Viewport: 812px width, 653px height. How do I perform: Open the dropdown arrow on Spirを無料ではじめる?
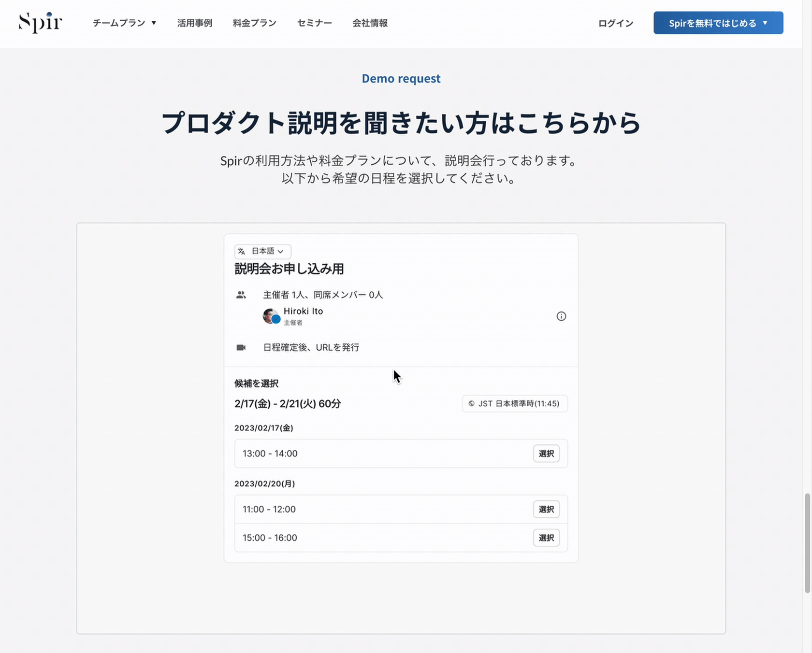click(x=765, y=23)
